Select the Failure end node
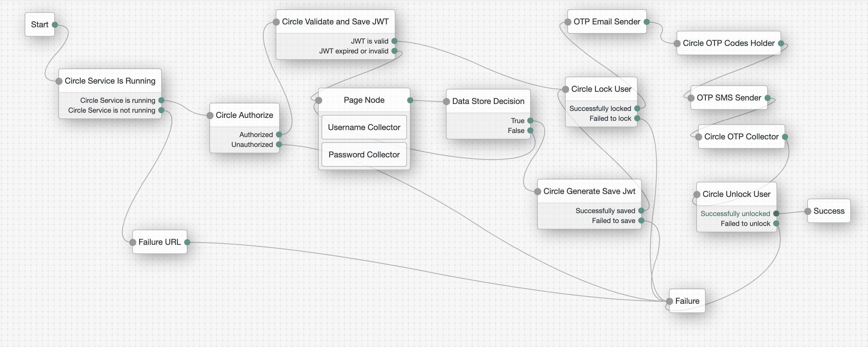868x347 pixels. (x=687, y=301)
